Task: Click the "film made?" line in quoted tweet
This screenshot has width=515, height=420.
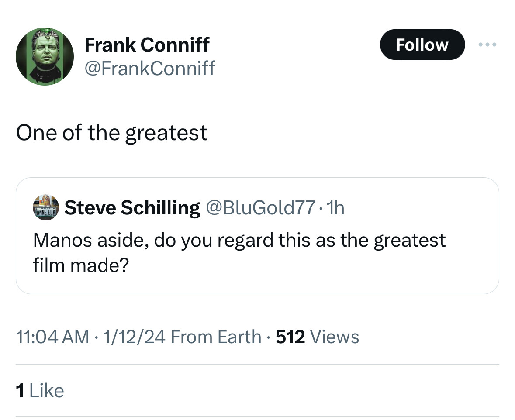Action: coord(81,265)
